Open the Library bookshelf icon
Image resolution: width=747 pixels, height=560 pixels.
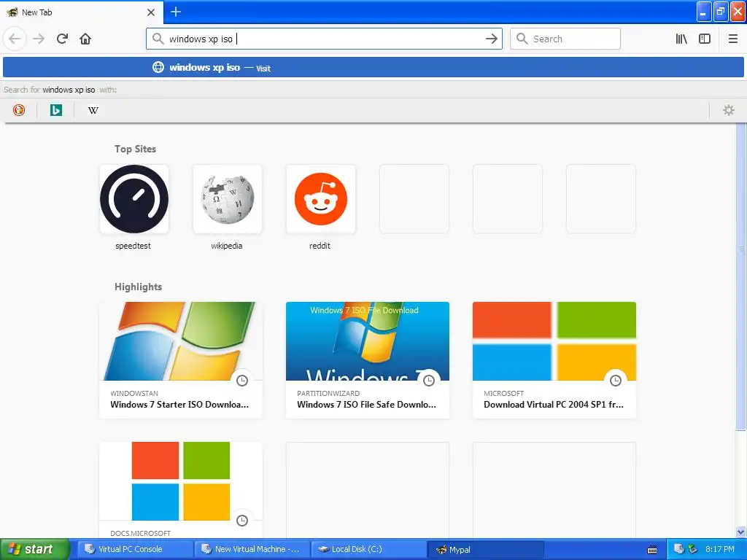(681, 39)
